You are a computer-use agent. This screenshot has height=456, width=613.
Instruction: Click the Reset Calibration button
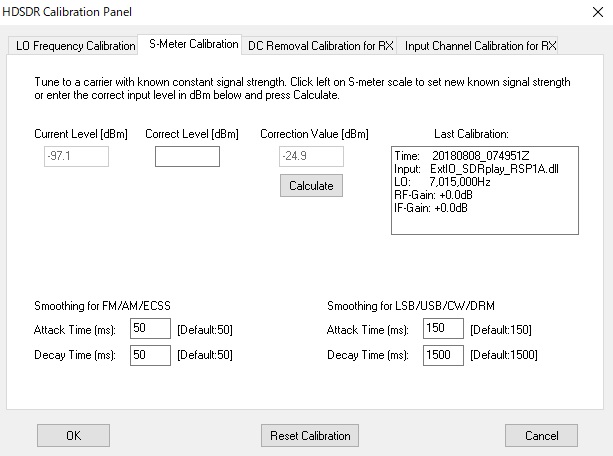pyautogui.click(x=310, y=436)
